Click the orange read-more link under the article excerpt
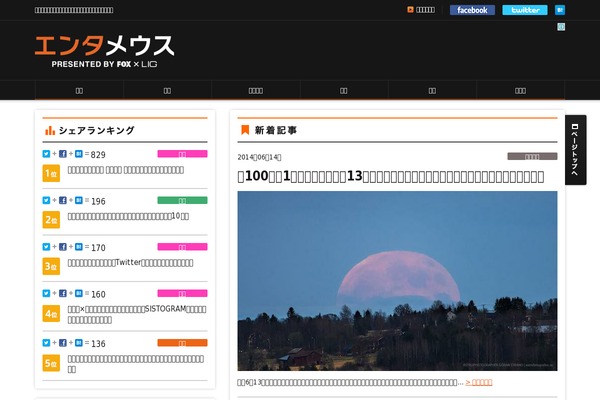The image size is (600, 400). (479, 382)
